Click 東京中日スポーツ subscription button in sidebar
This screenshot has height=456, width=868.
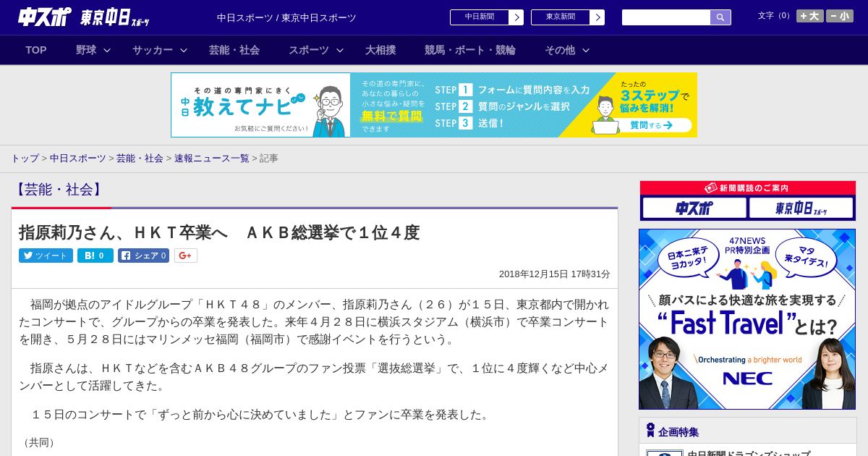tap(801, 208)
